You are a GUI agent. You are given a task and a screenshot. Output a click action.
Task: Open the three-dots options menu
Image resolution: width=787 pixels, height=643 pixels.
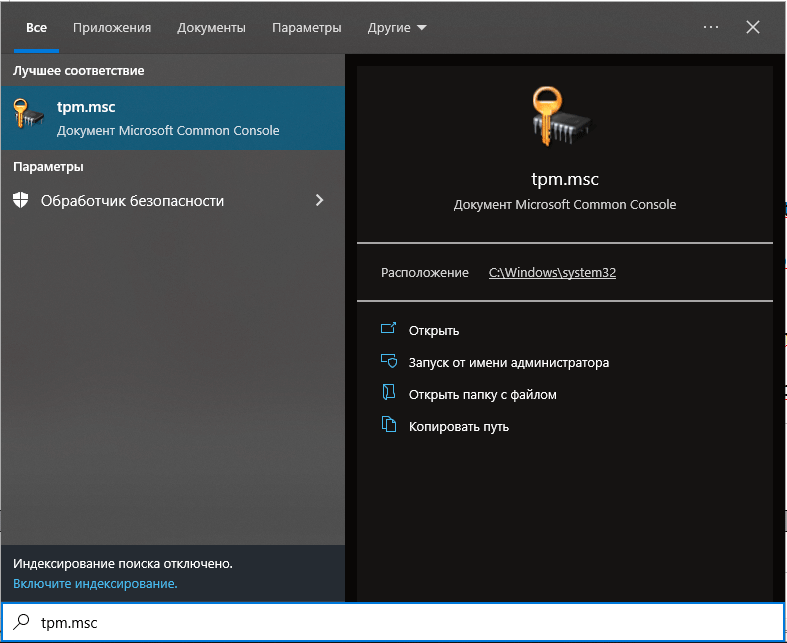711,27
